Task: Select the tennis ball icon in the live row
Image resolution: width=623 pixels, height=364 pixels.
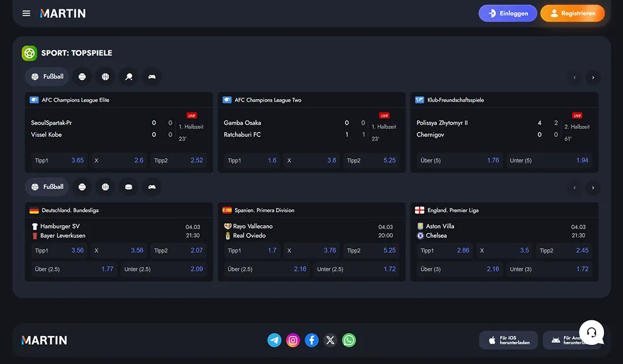Action: 82,76
